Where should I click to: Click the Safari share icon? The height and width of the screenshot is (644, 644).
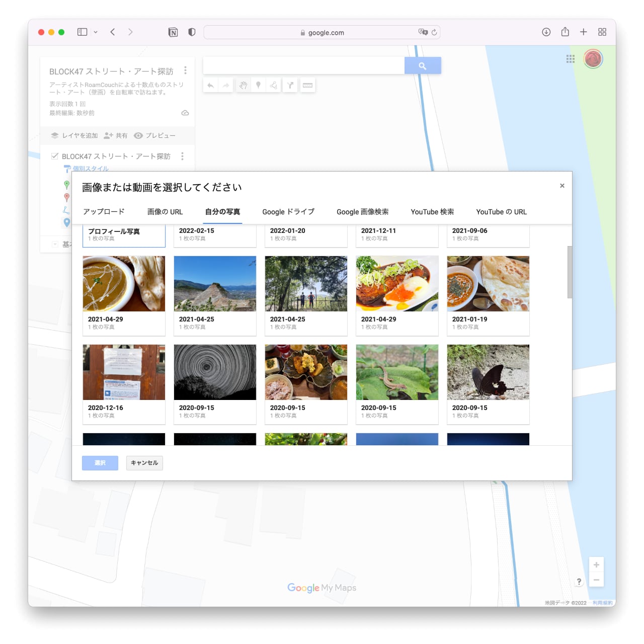[x=565, y=32]
